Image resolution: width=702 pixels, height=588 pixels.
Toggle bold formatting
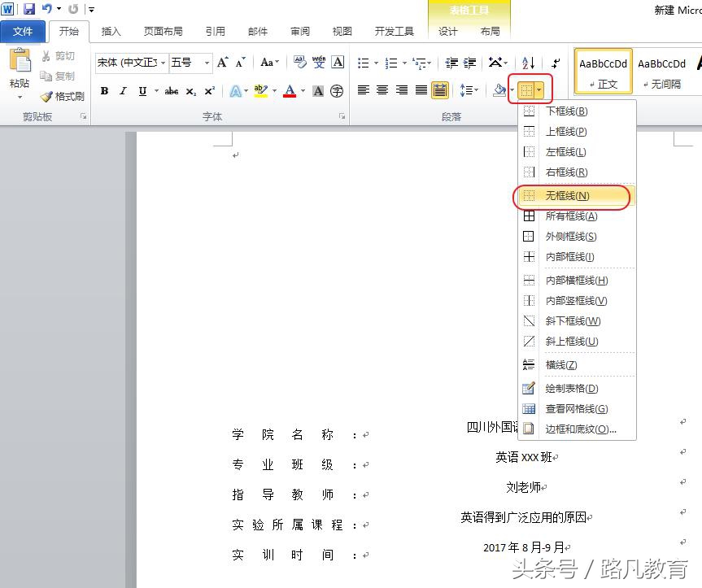pos(104,91)
